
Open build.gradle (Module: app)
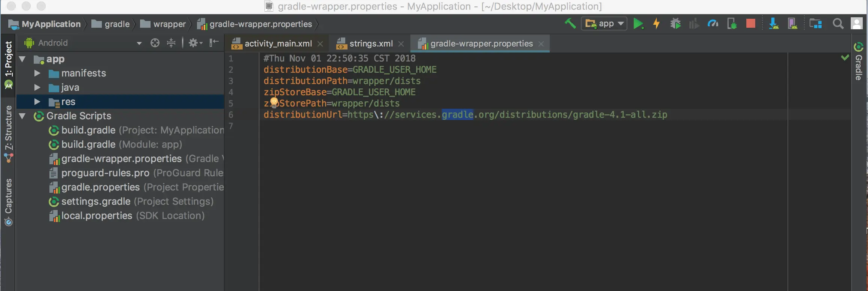pyautogui.click(x=115, y=144)
